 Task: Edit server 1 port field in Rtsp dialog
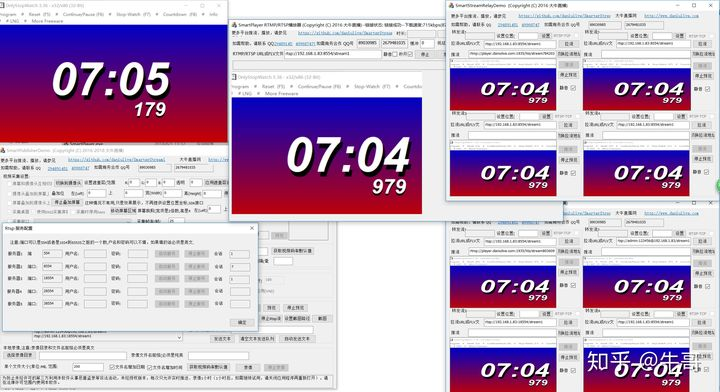click(x=52, y=253)
